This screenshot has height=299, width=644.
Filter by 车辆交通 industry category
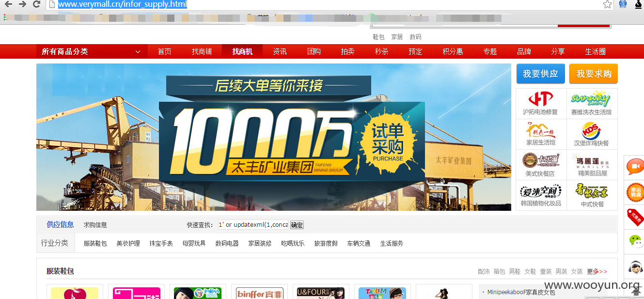point(359,243)
